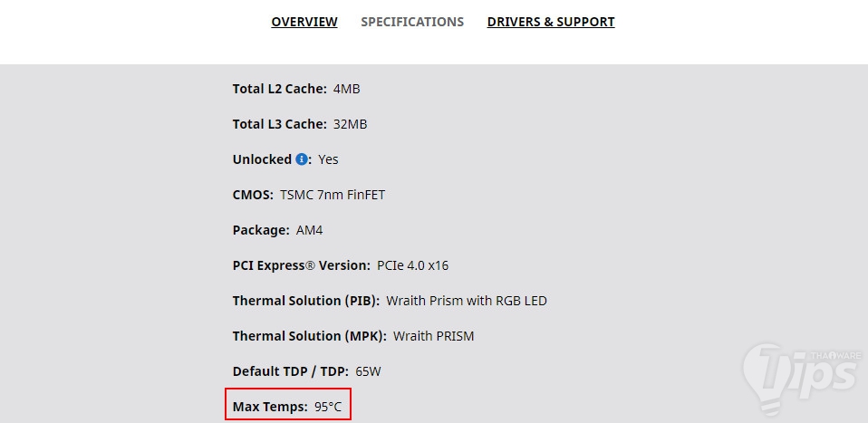Open the Overview tab

tap(304, 22)
